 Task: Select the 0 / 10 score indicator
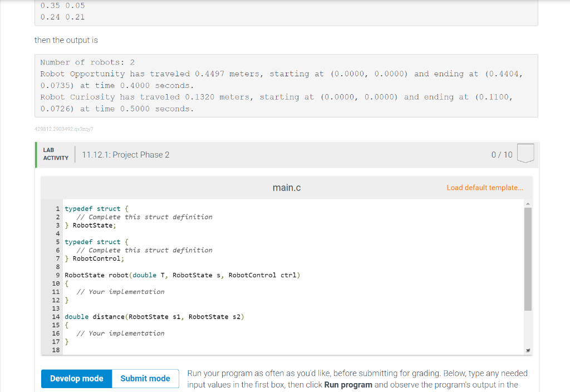[x=502, y=154]
